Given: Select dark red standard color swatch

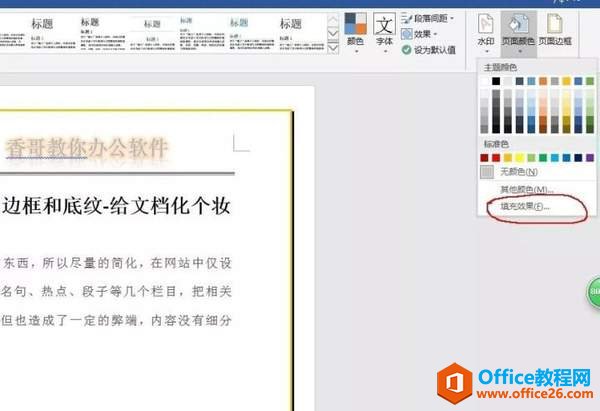Looking at the screenshot, I should pyautogui.click(x=484, y=158).
